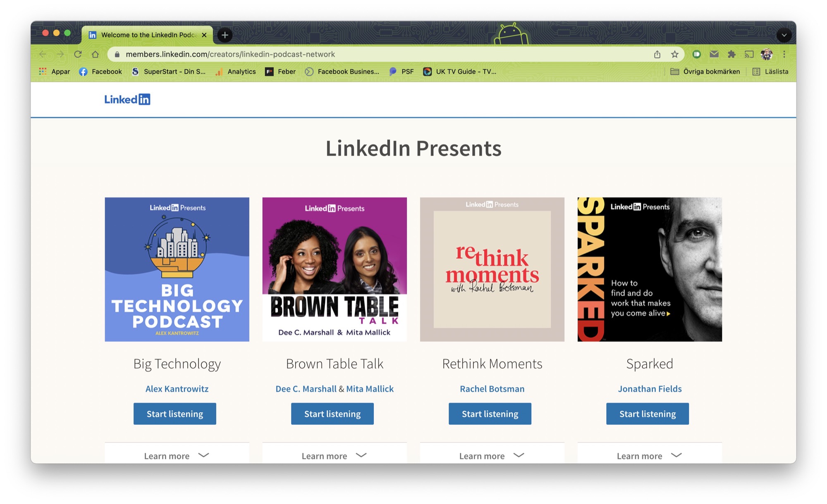Screen dimensions: 827x504
Task: Open Rachel Botsman's profile link
Action: (x=492, y=389)
